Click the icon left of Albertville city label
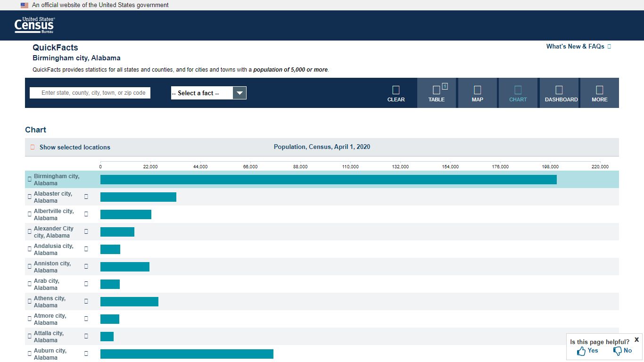The image size is (644, 362). coord(30,214)
